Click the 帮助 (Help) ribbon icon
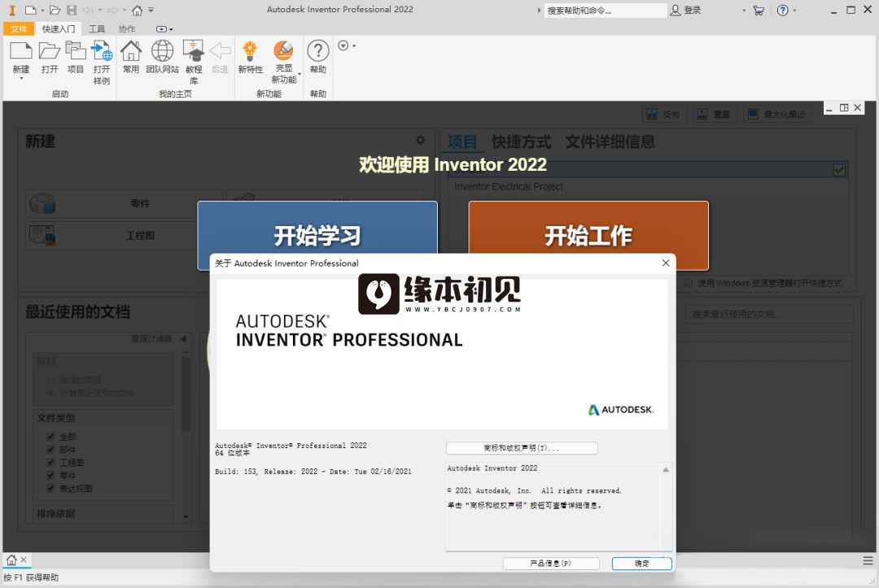 pos(318,51)
